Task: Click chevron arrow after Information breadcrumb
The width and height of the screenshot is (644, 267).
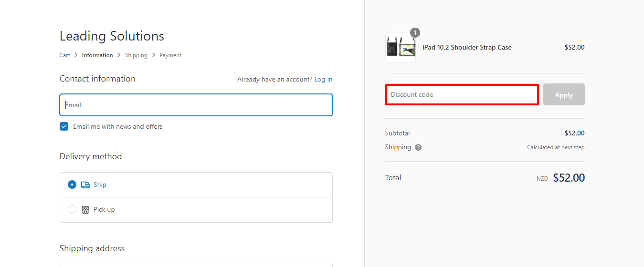Action: point(119,55)
